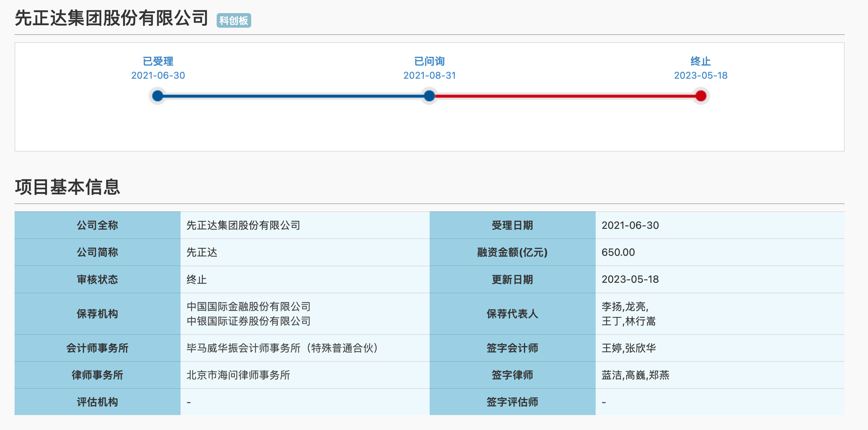Click 中国国际金融股份有限公司 sponsor name
This screenshot has height=430, width=868.
tap(248, 306)
